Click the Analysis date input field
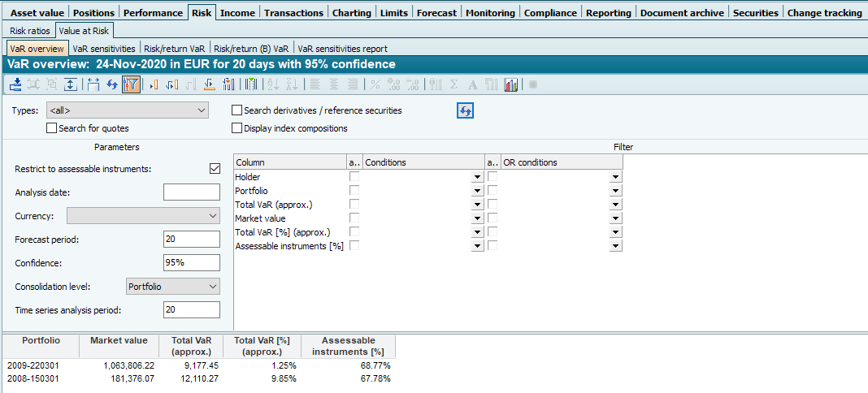Screen dimensions: 868x393 tap(191, 192)
